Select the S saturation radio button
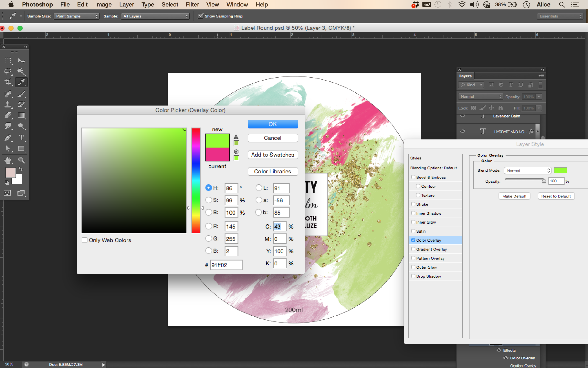Screen dimensions: 588x368 pos(209,200)
